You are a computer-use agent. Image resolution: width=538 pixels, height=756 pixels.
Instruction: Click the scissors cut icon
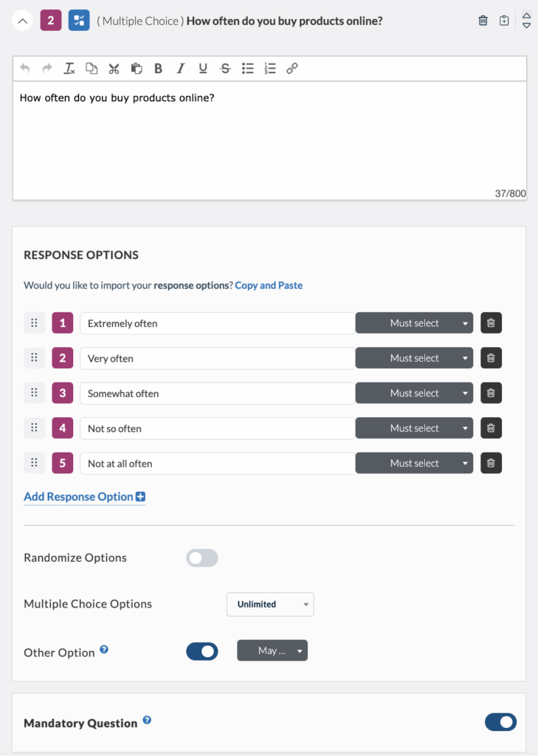coord(114,69)
